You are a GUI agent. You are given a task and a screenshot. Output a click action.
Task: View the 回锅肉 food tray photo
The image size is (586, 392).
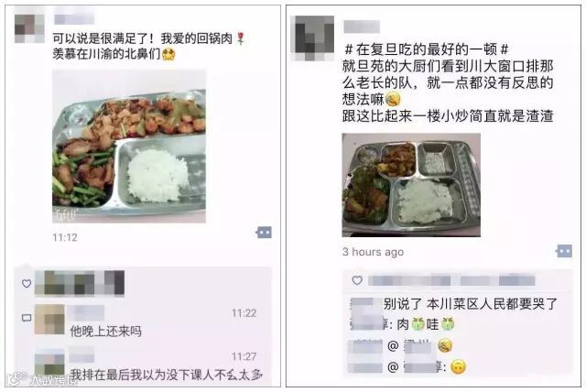[x=129, y=147]
